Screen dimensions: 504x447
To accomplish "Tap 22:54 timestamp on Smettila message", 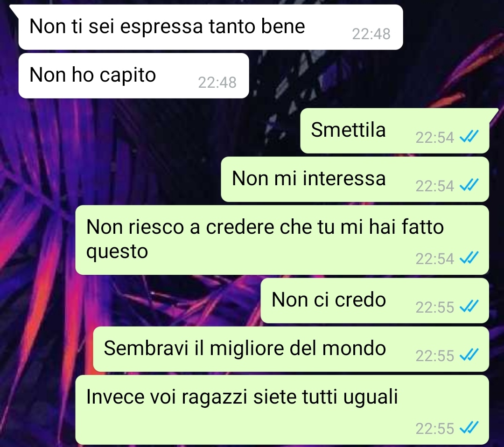I will pos(434,138).
